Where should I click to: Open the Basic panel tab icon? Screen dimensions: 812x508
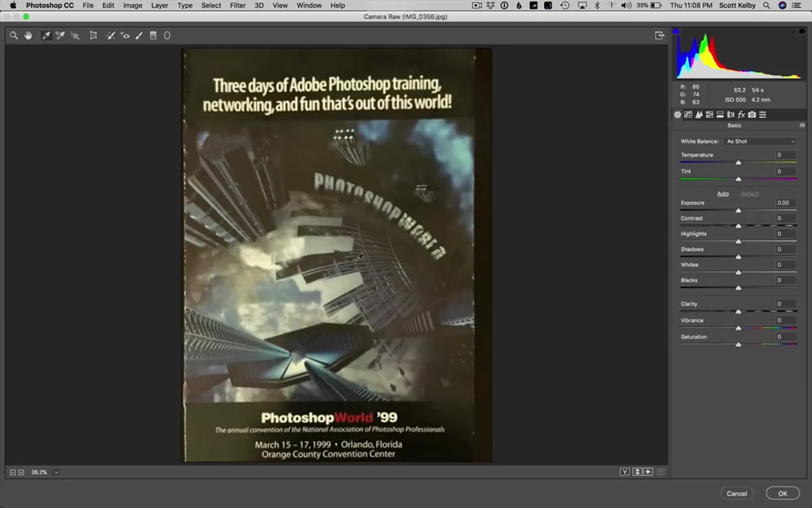pyautogui.click(x=677, y=114)
